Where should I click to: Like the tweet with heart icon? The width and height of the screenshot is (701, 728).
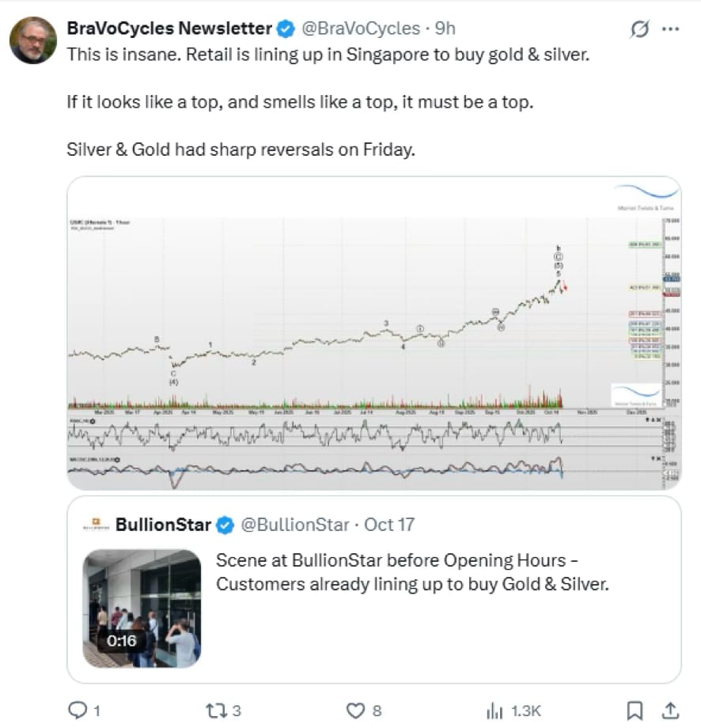355,711
